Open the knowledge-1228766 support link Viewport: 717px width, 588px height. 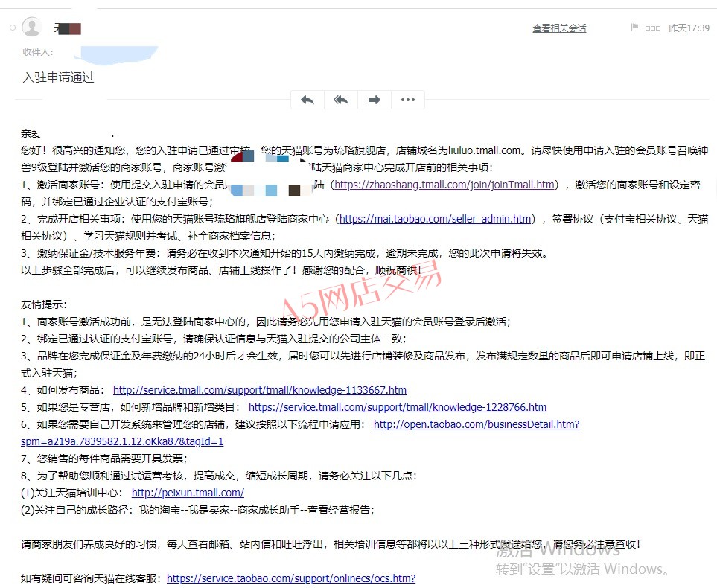point(398,407)
